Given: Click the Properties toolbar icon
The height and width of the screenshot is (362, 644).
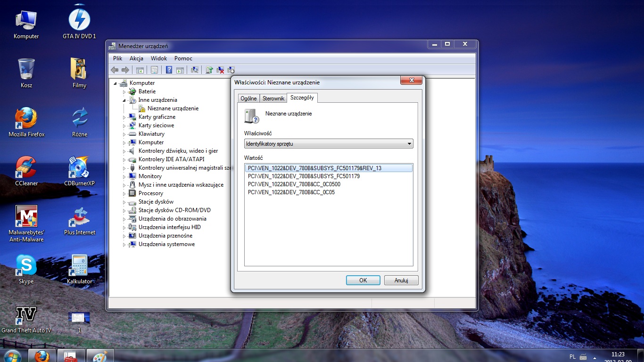Looking at the screenshot, I should click(154, 70).
